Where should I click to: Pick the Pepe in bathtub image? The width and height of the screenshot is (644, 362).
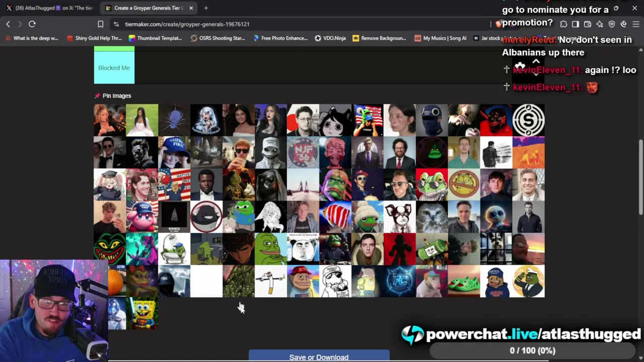tap(174, 249)
